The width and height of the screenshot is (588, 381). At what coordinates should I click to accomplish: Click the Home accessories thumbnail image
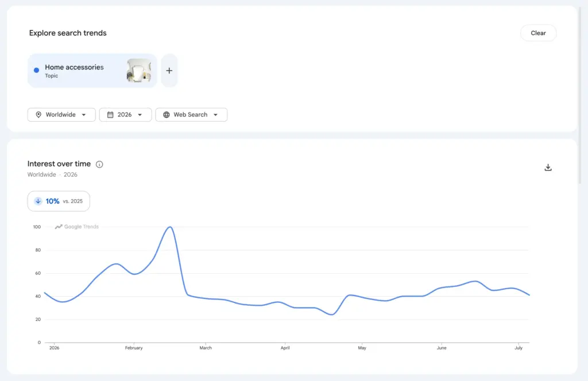tap(139, 71)
